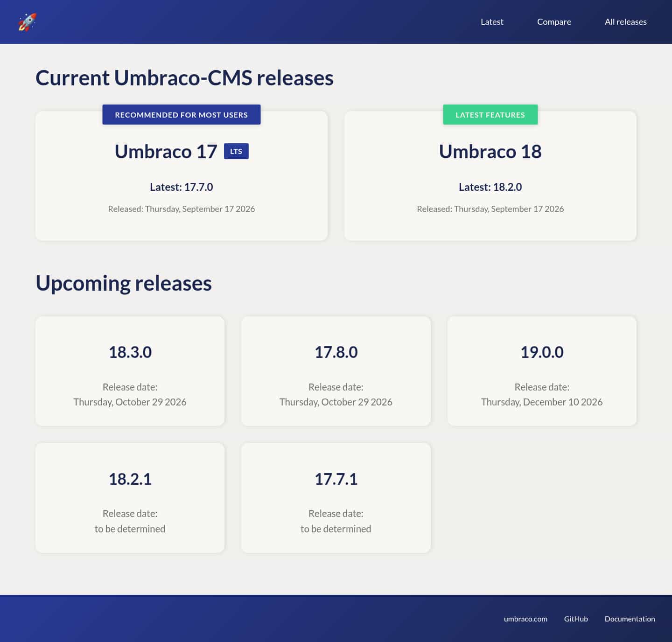Open the upcoming 17.7.1 release card
672x642 pixels.
click(336, 498)
